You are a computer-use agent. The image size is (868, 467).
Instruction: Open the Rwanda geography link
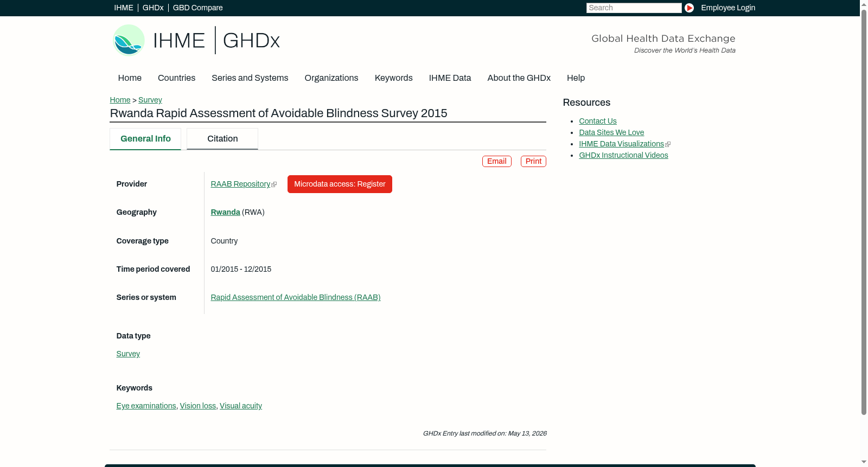[225, 212]
